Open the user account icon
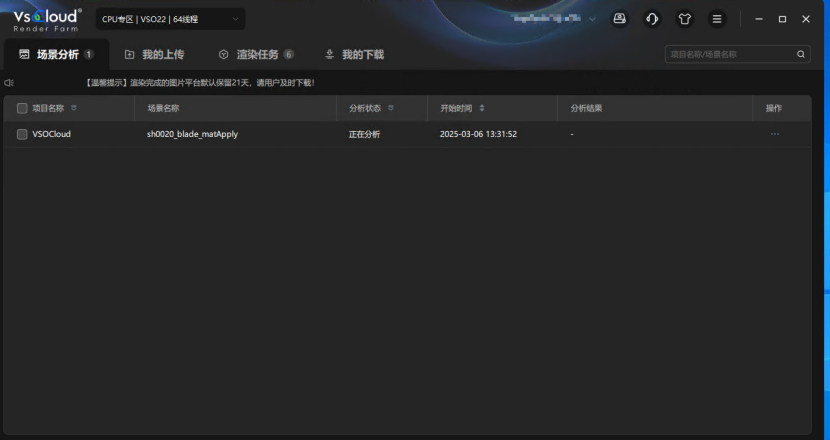830x440 pixels. click(619, 19)
